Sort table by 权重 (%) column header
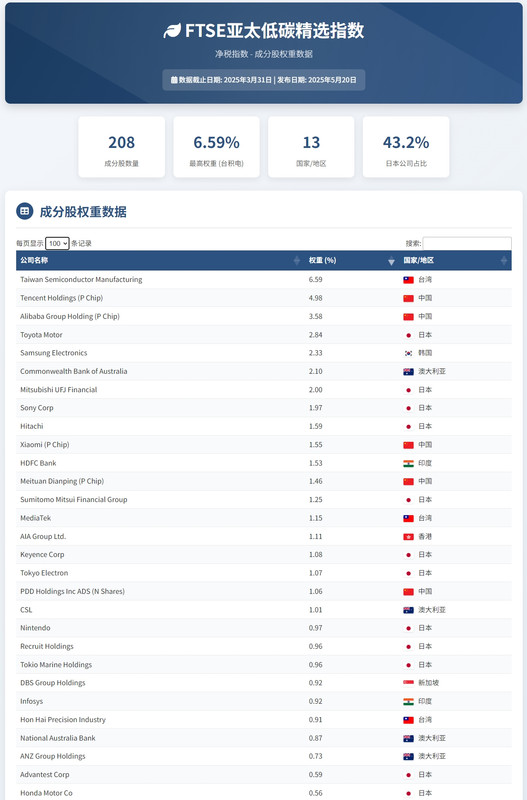Viewport: 527px width, 800px height. pyautogui.click(x=352, y=260)
